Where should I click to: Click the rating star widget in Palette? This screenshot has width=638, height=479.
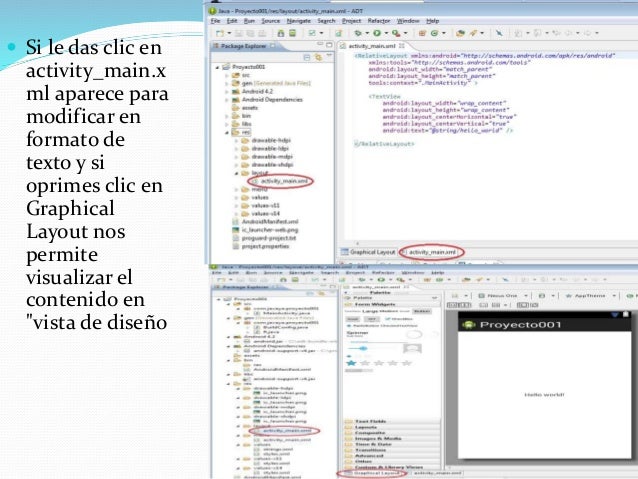[379, 363]
